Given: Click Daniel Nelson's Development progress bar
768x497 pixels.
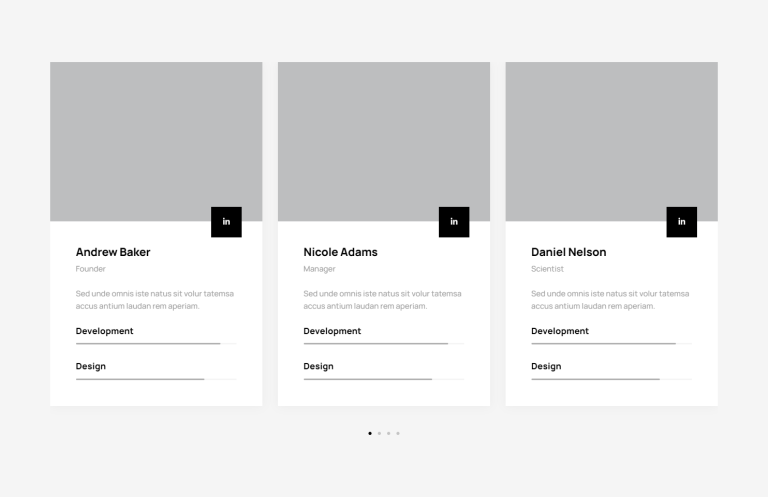Looking at the screenshot, I should coord(612,344).
